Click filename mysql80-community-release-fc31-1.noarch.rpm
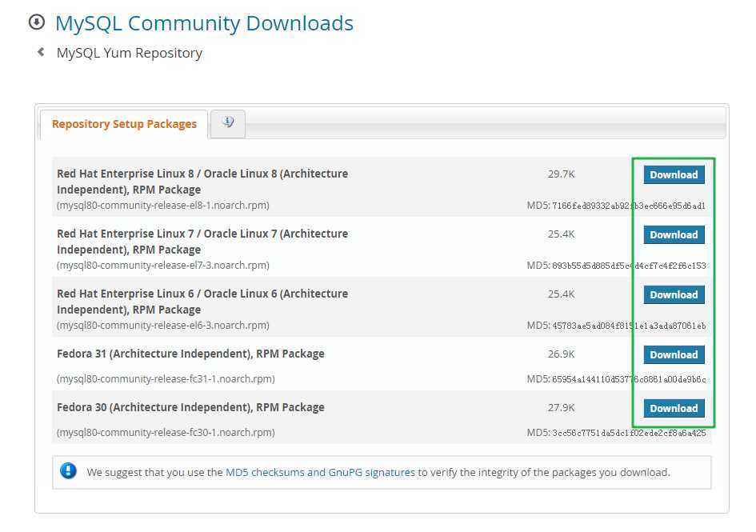This screenshot has height=532, width=756. click(166, 378)
